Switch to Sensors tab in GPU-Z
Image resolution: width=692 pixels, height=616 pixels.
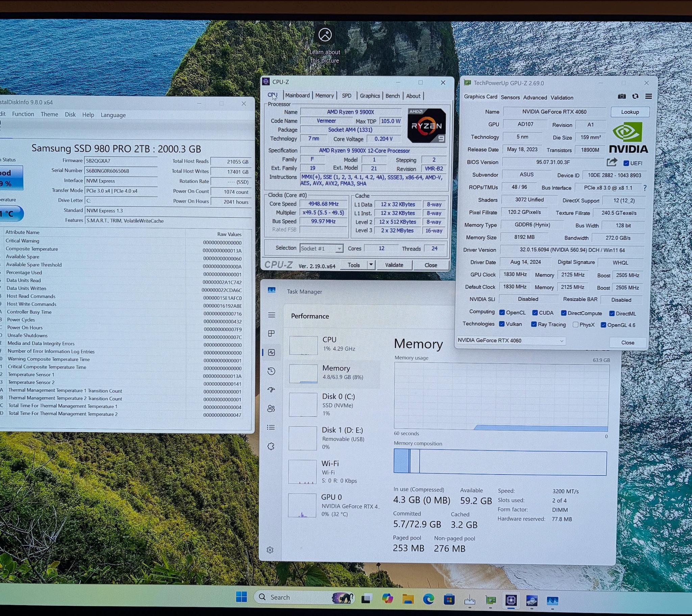click(x=510, y=97)
